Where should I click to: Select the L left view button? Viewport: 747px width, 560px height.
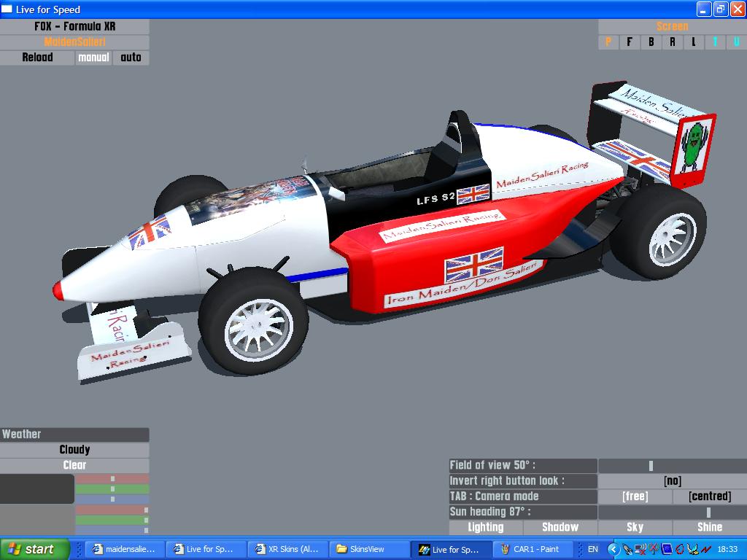pos(694,42)
